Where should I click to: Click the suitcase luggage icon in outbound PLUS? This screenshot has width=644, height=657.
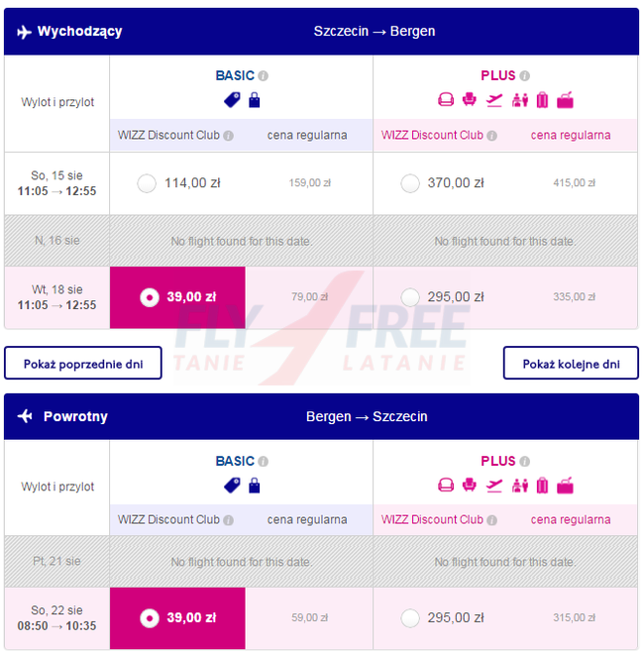542,100
